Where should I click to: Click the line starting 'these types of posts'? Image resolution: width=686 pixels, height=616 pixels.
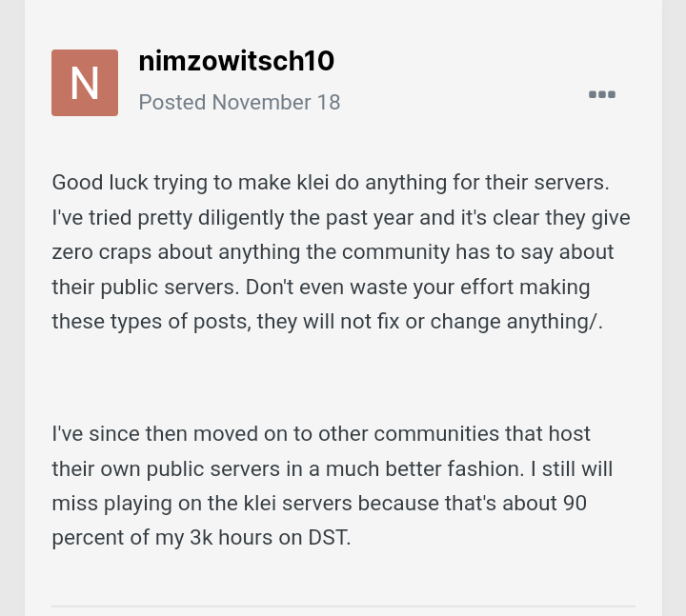pyautogui.click(x=327, y=322)
